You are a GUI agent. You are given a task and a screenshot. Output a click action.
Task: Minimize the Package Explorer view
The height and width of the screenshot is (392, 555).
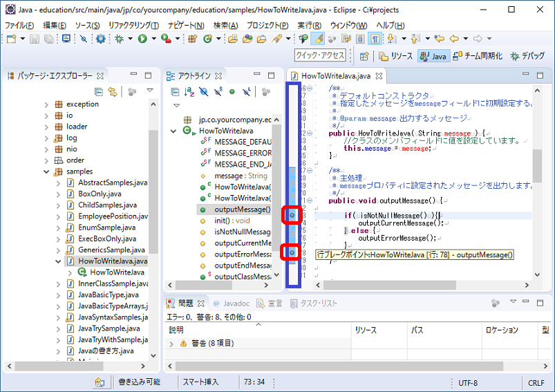(x=134, y=75)
